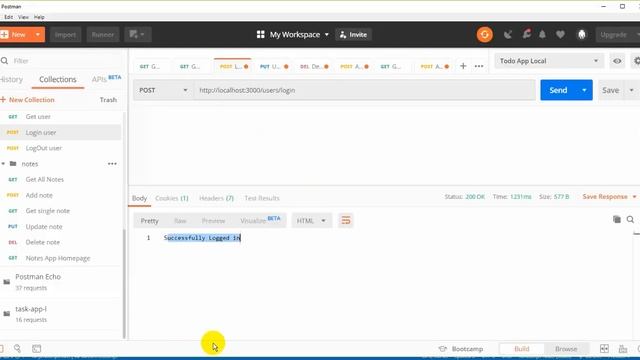The image size is (640, 360).
Task: Switch to Preview response view
Action: [x=213, y=220]
